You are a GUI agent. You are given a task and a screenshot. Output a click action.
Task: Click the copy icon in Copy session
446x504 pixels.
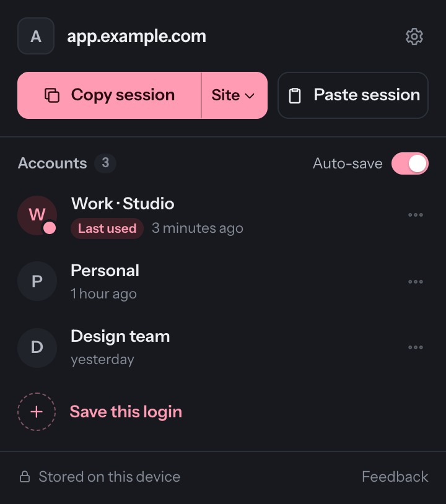point(52,95)
